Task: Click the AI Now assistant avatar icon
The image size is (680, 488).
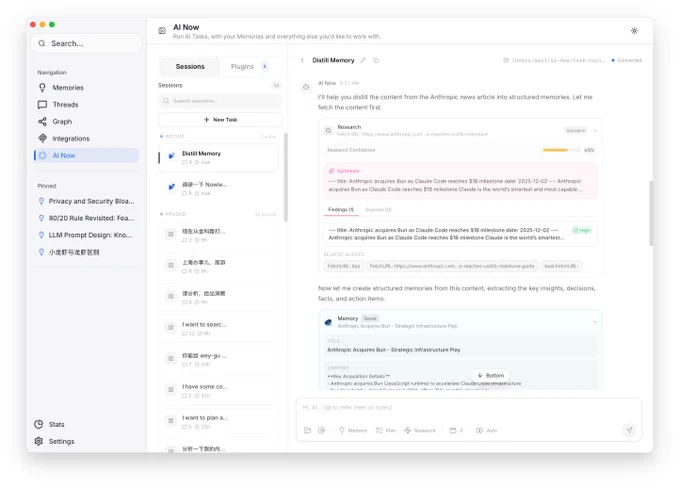Action: click(x=306, y=87)
